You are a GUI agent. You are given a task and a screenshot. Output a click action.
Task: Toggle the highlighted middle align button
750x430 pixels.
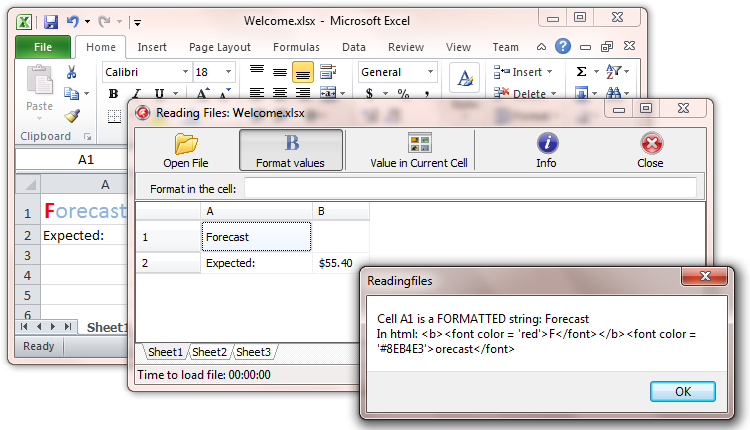pos(301,72)
